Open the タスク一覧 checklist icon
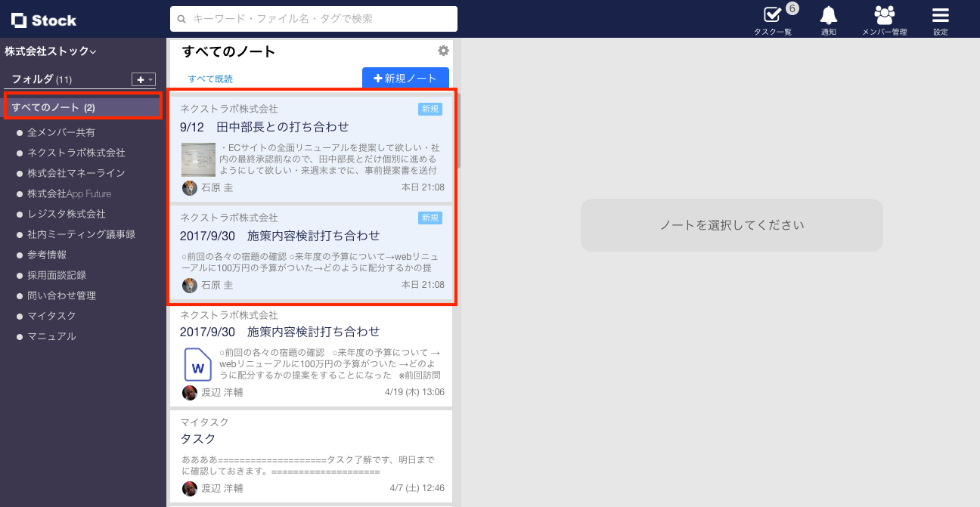 pos(771,17)
